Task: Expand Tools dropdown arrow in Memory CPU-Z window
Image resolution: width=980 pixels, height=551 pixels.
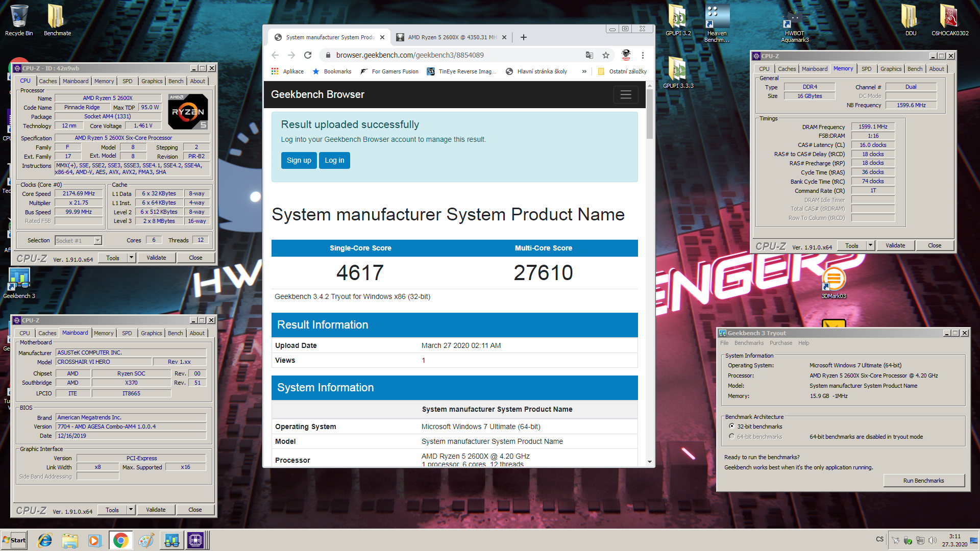Action: 870,245
